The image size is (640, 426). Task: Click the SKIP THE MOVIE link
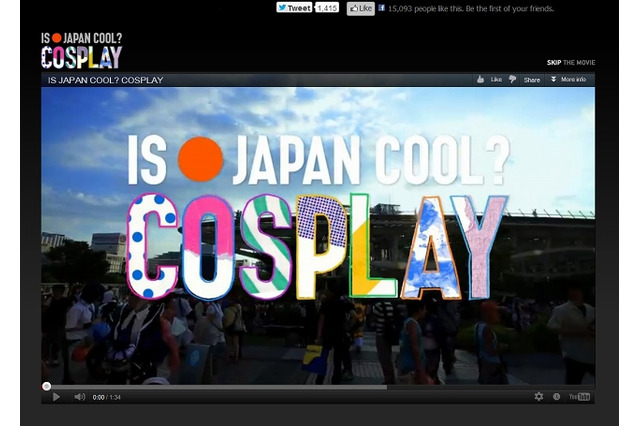pos(571,62)
